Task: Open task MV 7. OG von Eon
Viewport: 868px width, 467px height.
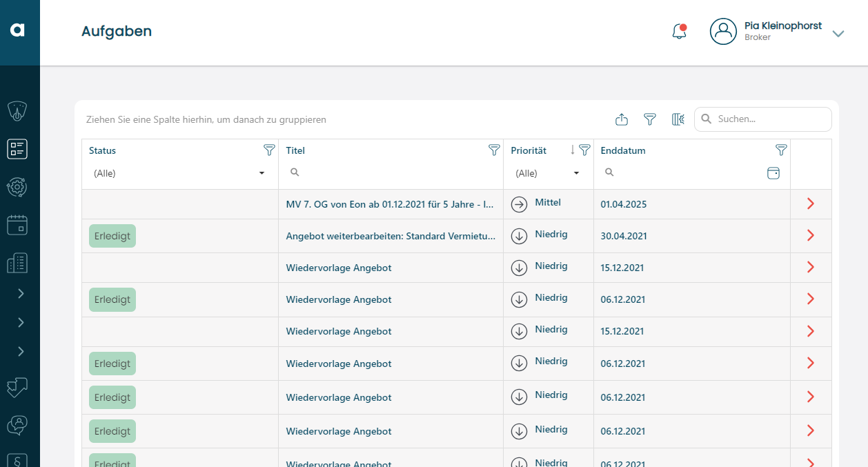Action: point(391,204)
